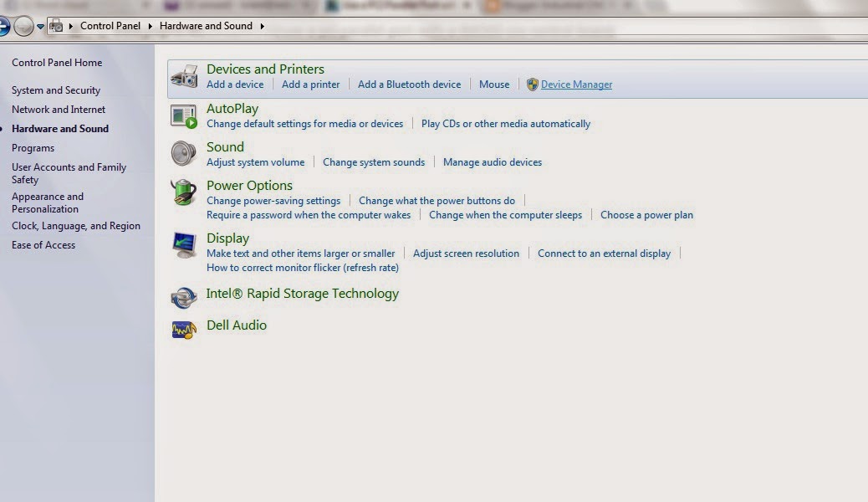Click Change power-saving settings link
This screenshot has width=868, height=502.
[x=273, y=201]
